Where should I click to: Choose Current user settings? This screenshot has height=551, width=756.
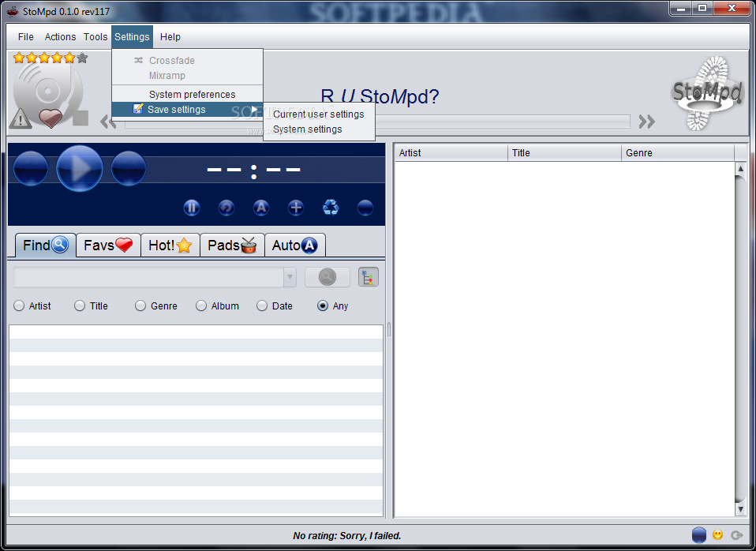pyautogui.click(x=319, y=114)
